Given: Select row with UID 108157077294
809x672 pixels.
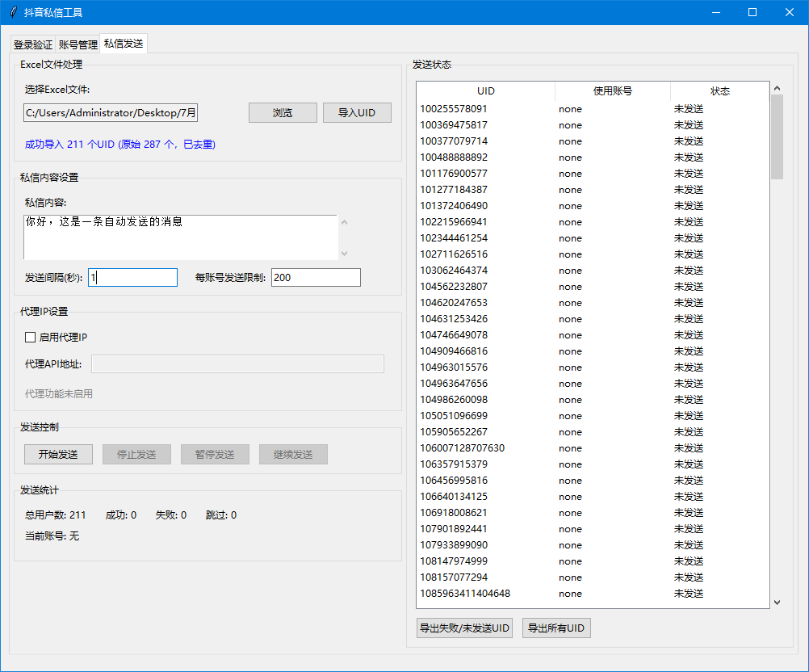Looking at the screenshot, I should tap(593, 577).
